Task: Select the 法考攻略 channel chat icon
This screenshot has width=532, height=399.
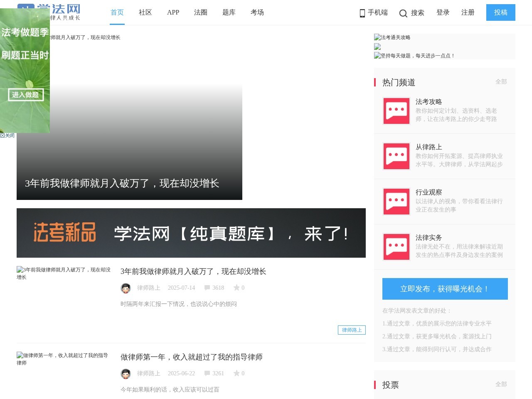Action: point(396,111)
